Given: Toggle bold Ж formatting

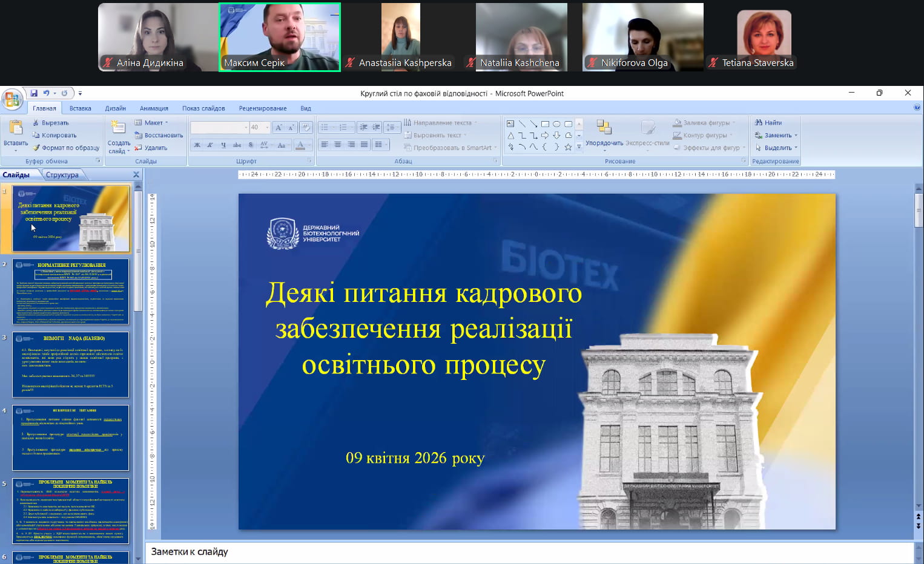Looking at the screenshot, I should pos(197,145).
